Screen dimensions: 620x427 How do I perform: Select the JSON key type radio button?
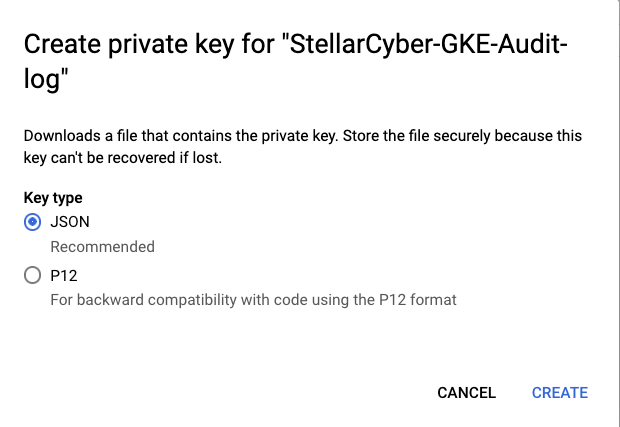point(32,222)
